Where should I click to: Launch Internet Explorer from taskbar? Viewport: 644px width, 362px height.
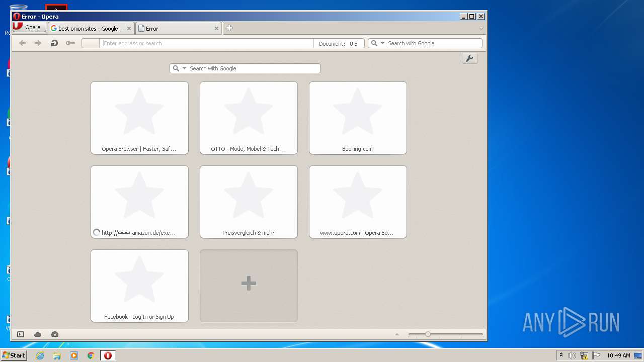pyautogui.click(x=40, y=355)
